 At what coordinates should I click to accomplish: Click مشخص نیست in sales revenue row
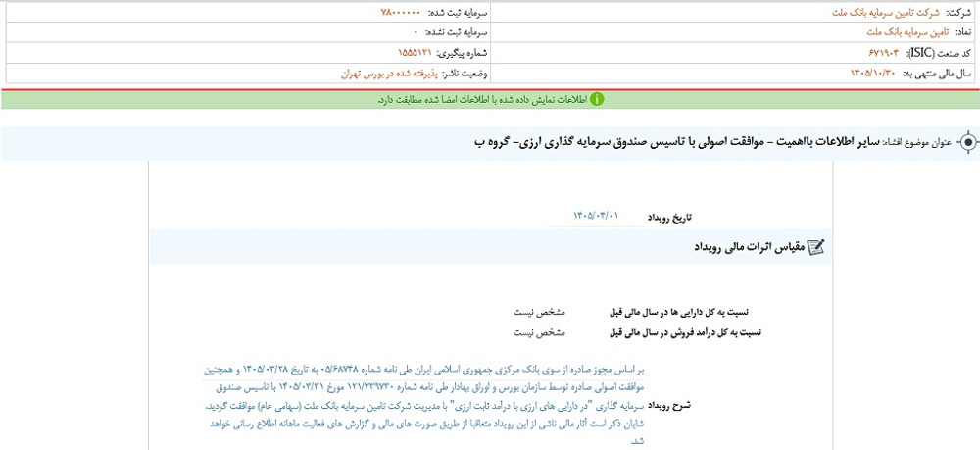point(540,332)
